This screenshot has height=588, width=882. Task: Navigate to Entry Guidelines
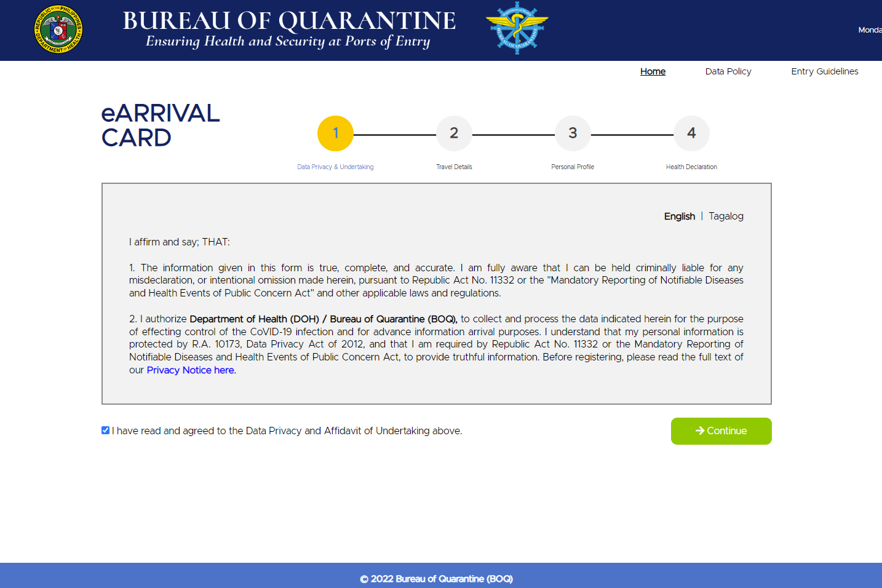point(824,71)
